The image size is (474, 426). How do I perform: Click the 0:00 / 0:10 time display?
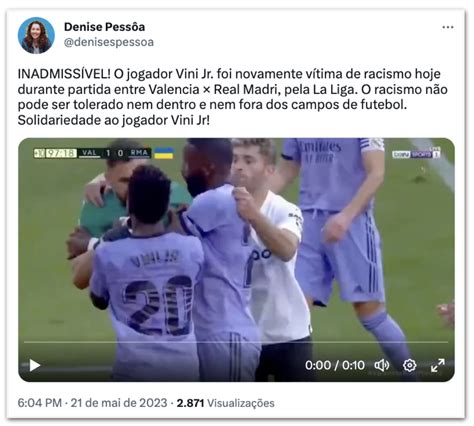(x=335, y=366)
